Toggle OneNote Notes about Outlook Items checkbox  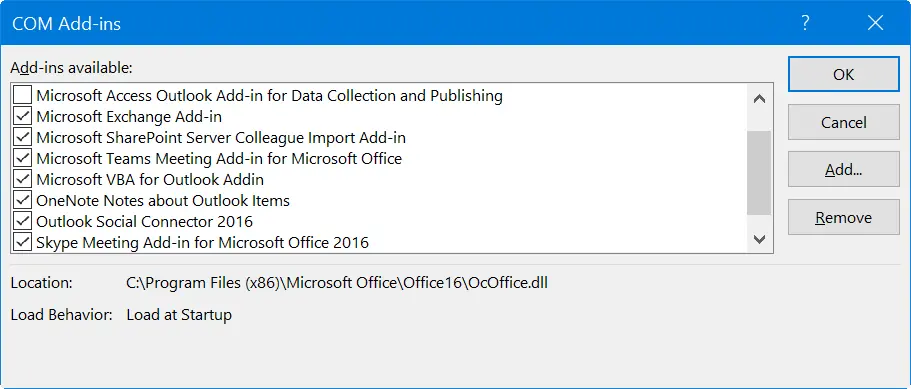click(23, 200)
